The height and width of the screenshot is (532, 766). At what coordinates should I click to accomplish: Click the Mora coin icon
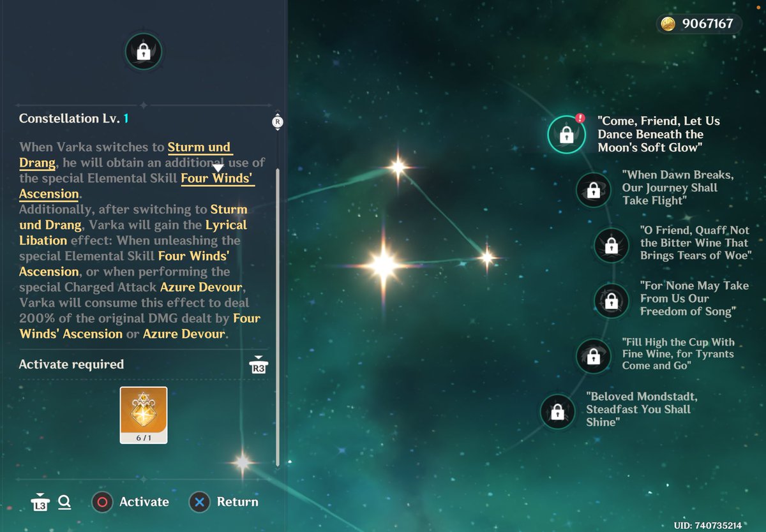tap(668, 24)
